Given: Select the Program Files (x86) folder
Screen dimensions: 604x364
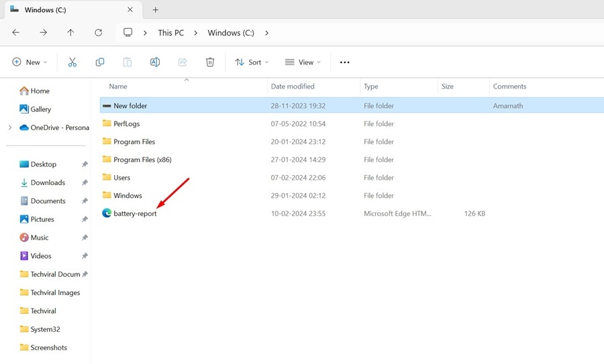Looking at the screenshot, I should pyautogui.click(x=142, y=160).
